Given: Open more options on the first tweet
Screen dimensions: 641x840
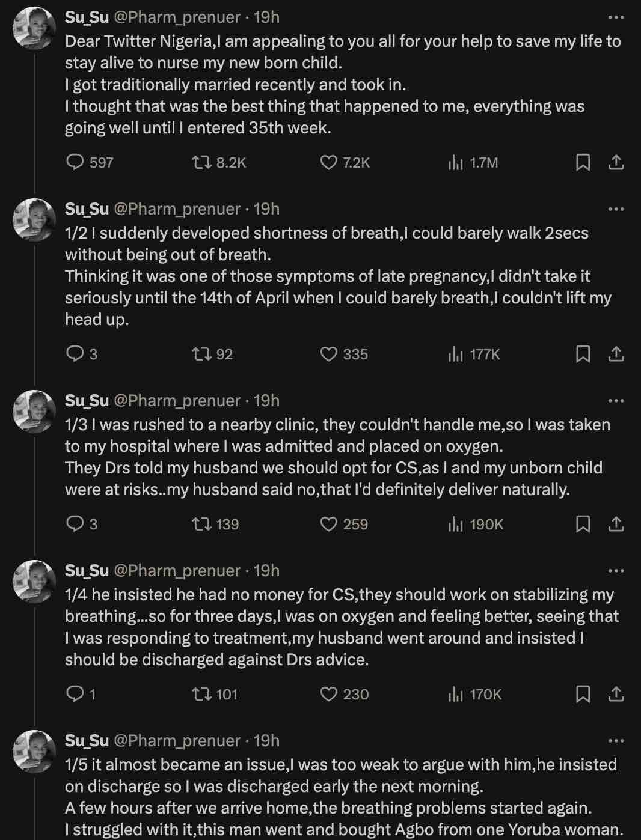Looking at the screenshot, I should 616,17.
